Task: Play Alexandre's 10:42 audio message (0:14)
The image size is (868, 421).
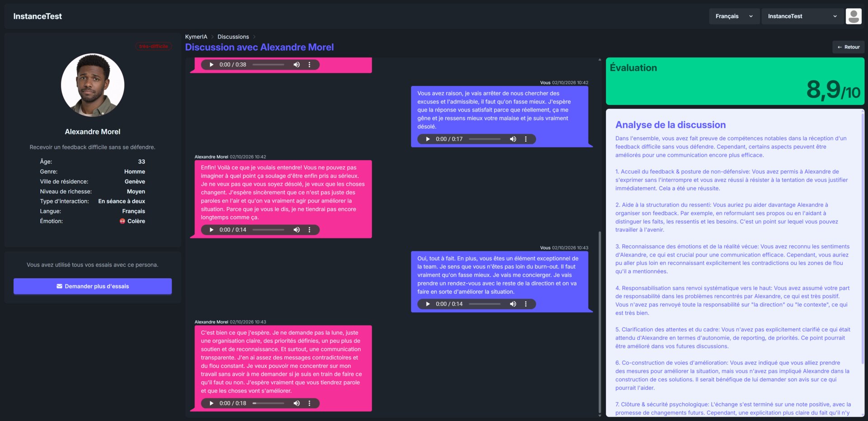Action: 211,230
